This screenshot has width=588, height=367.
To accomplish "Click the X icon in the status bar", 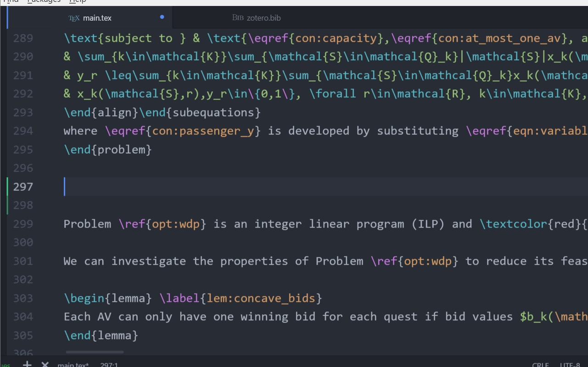I will 45,364.
